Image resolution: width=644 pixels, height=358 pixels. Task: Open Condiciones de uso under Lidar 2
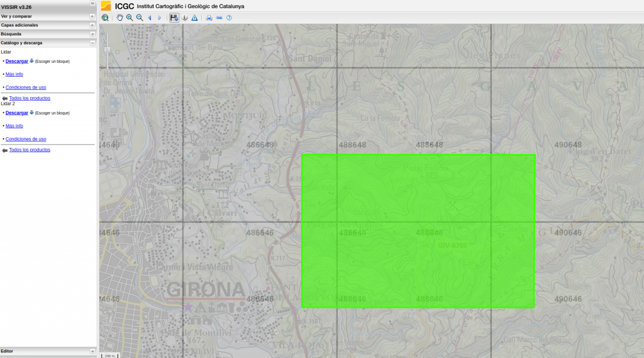click(26, 139)
